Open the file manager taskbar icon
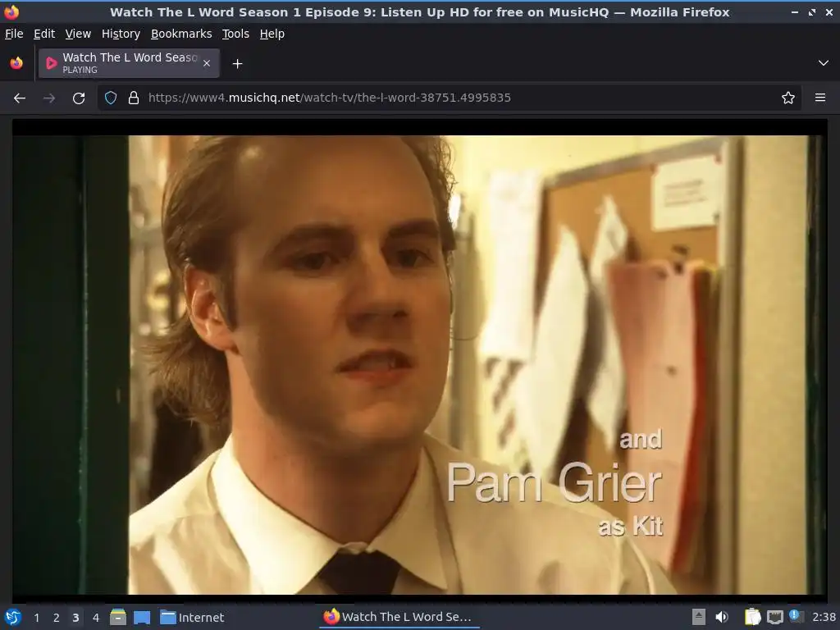The width and height of the screenshot is (840, 630). (x=118, y=617)
